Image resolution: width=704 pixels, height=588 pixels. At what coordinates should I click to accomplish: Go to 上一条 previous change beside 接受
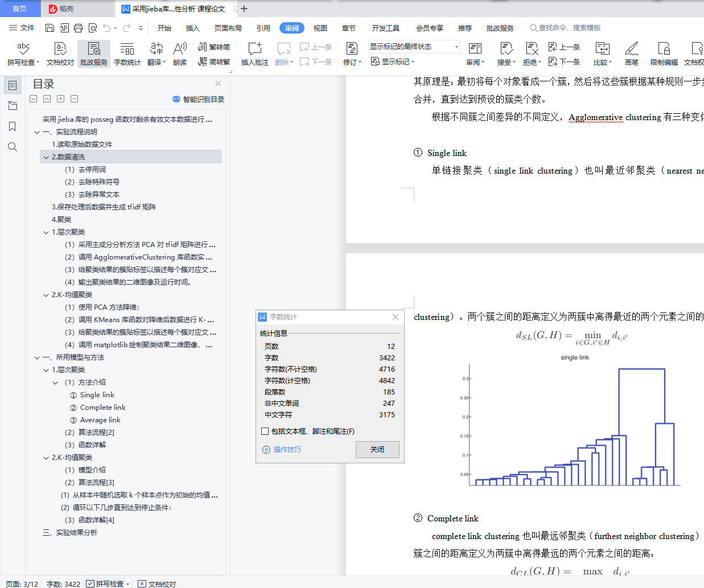[564, 47]
